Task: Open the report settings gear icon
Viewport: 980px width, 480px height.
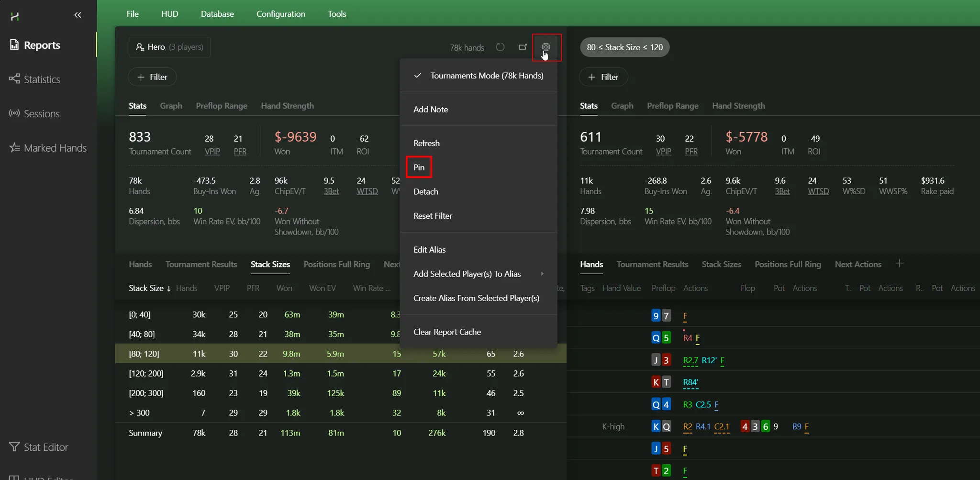Action: pyautogui.click(x=546, y=47)
